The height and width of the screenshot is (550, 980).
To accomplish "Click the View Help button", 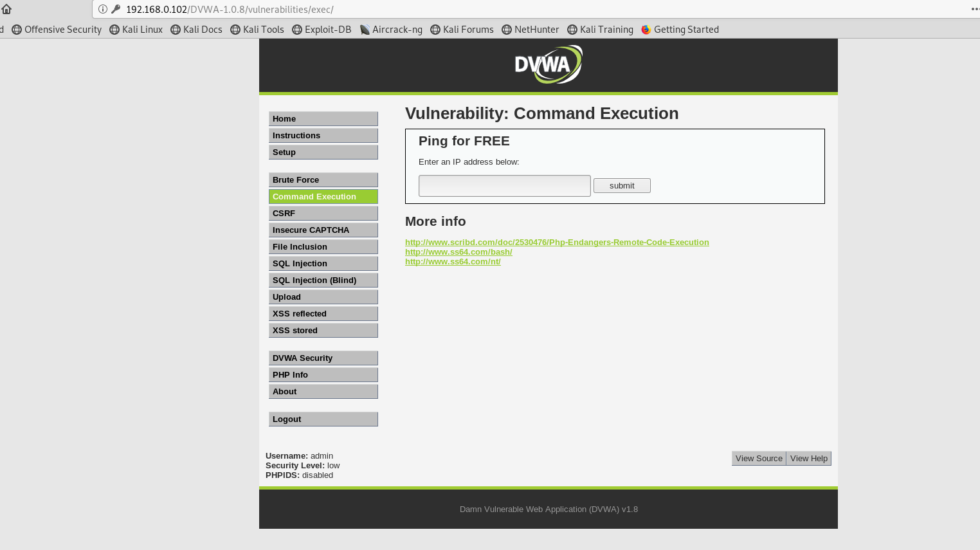I will (809, 459).
